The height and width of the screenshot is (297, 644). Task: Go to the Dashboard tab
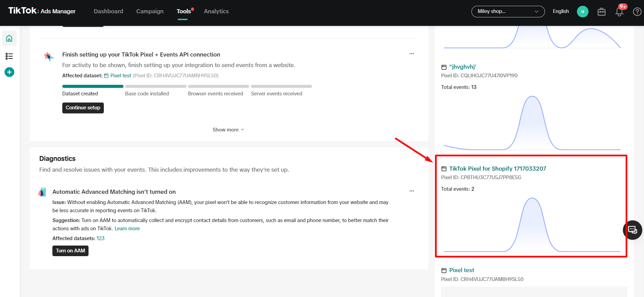(x=108, y=11)
